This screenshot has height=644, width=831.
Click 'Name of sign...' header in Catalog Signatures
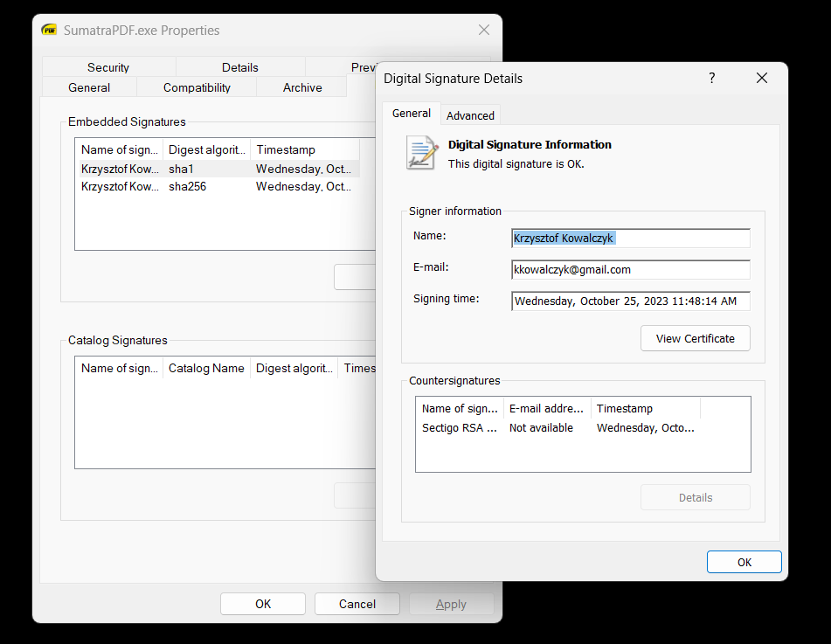point(119,368)
